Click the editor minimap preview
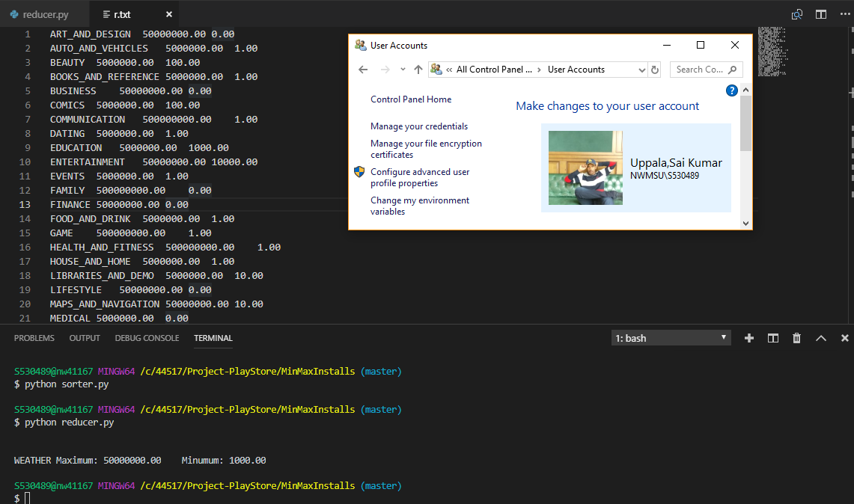The image size is (854, 504). pyautogui.click(x=772, y=52)
